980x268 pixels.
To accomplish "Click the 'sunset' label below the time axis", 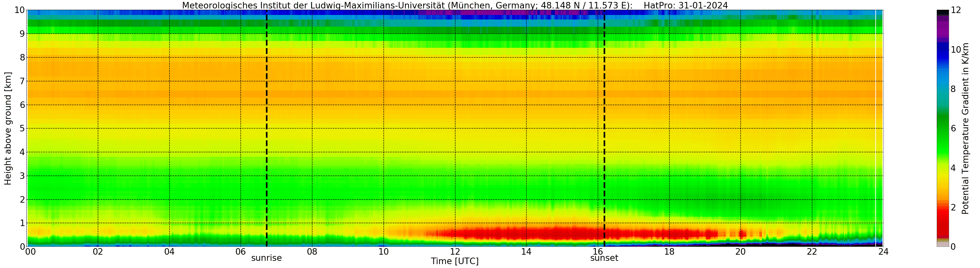I will [x=604, y=258].
